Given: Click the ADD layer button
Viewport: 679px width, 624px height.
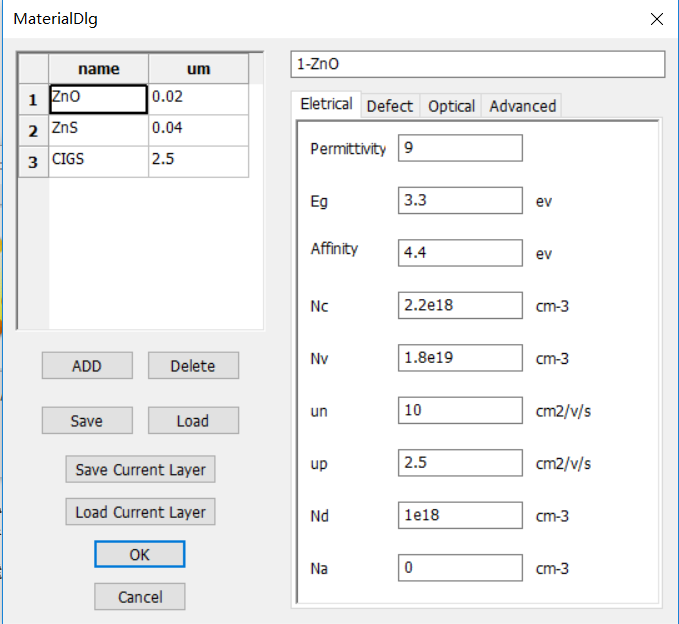Looking at the screenshot, I should (87, 366).
